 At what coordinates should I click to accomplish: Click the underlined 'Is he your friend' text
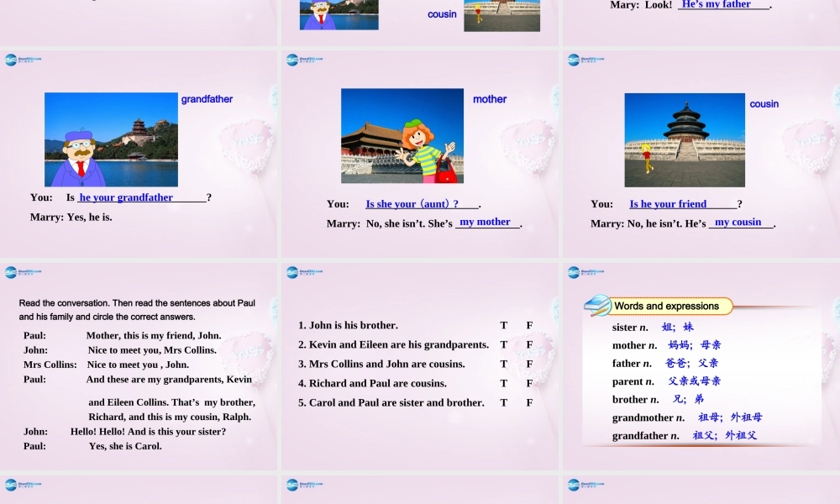[x=668, y=204]
